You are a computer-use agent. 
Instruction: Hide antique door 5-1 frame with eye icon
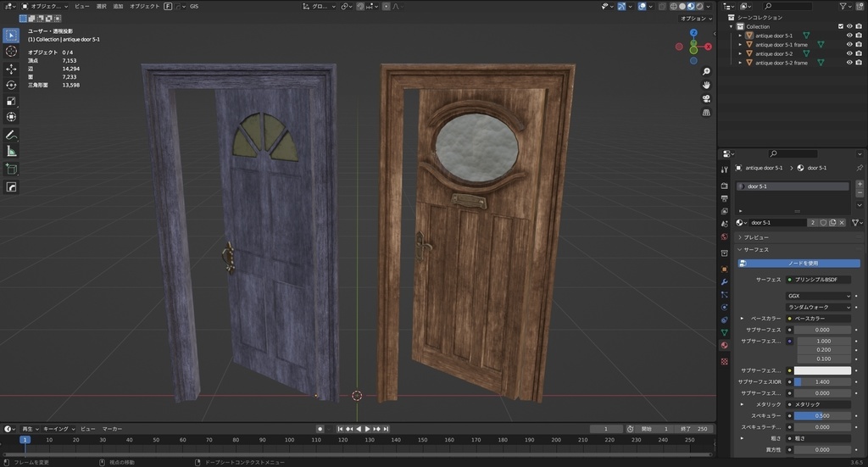pyautogui.click(x=849, y=45)
